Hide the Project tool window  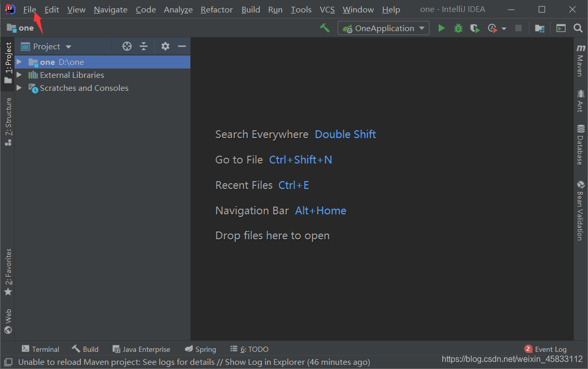pos(182,46)
